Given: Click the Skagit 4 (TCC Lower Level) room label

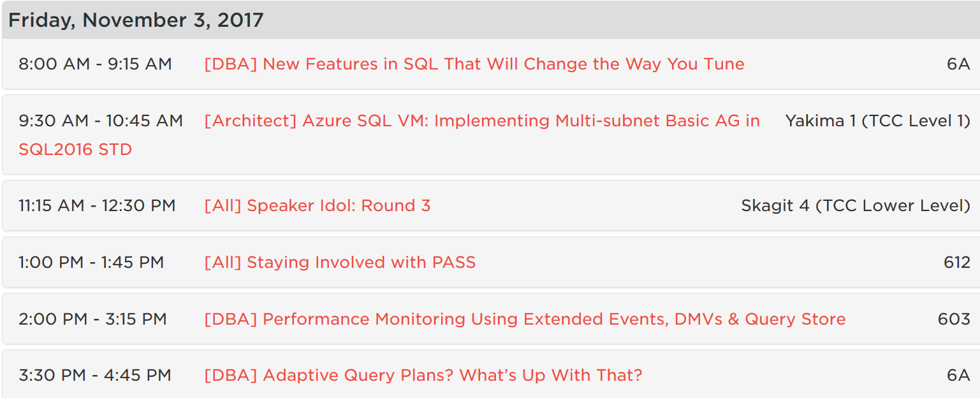Looking at the screenshot, I should [x=855, y=205].
